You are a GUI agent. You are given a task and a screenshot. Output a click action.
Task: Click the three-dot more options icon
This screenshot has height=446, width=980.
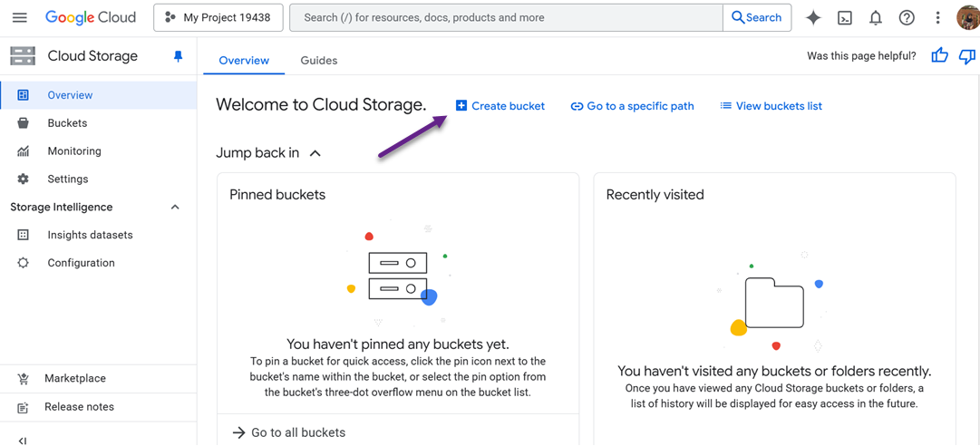point(937,17)
